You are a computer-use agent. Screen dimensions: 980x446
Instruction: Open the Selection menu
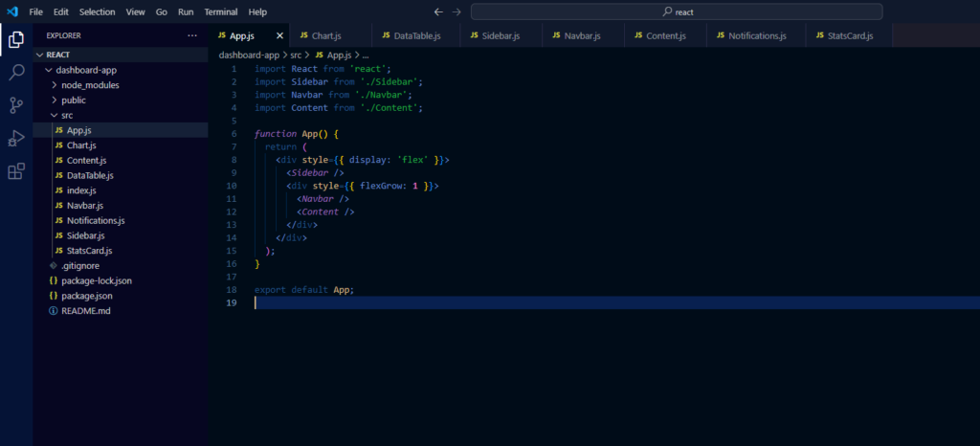tap(98, 11)
